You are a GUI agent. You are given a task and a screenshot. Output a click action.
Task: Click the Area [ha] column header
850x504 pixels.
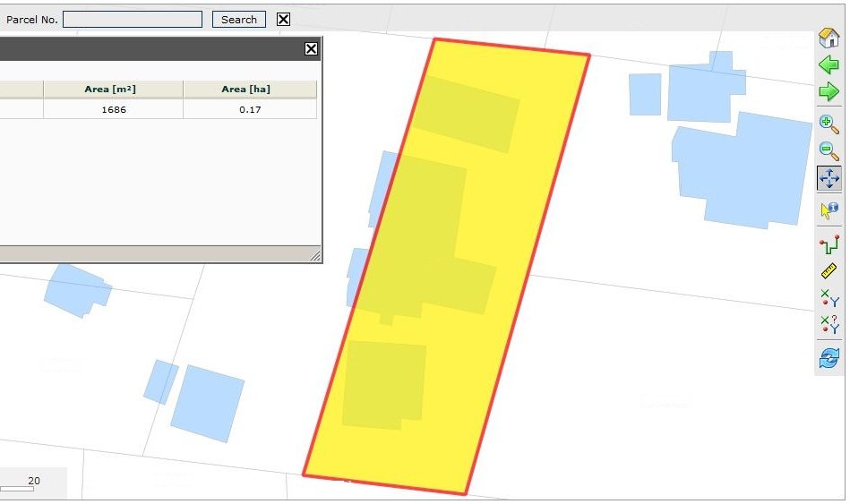click(x=250, y=89)
